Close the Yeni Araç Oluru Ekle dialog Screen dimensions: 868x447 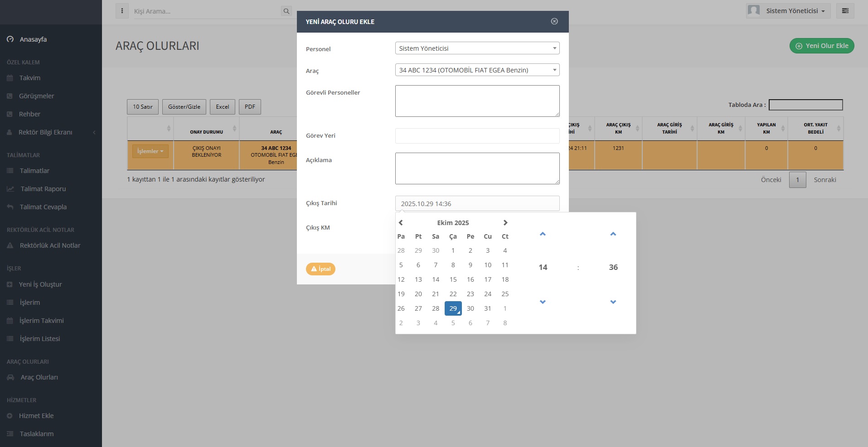pos(554,21)
